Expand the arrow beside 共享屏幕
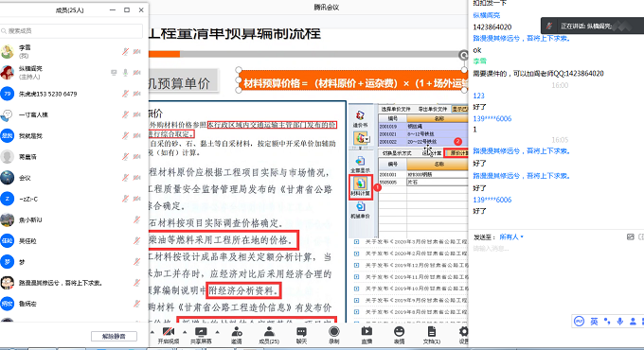Image resolution: width=644 pixels, height=350 pixels. pos(217,332)
